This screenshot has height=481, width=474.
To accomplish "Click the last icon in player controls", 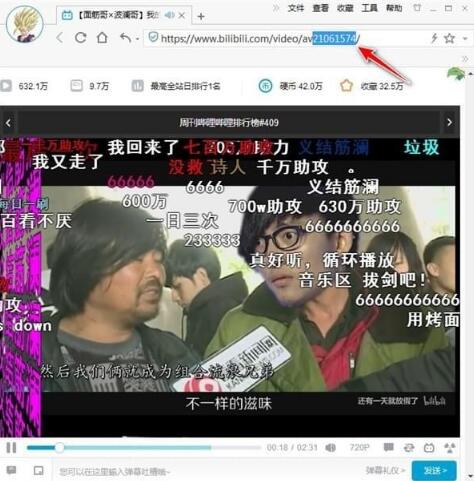I will (x=450, y=447).
